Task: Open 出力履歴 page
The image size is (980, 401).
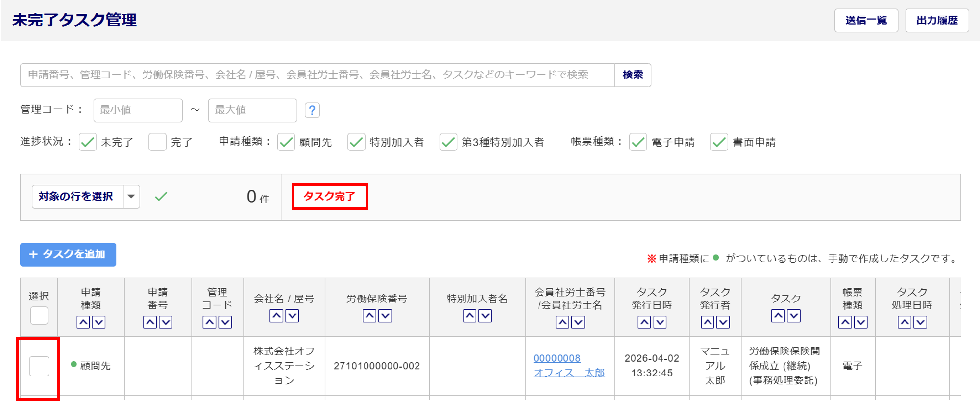Action: click(937, 21)
